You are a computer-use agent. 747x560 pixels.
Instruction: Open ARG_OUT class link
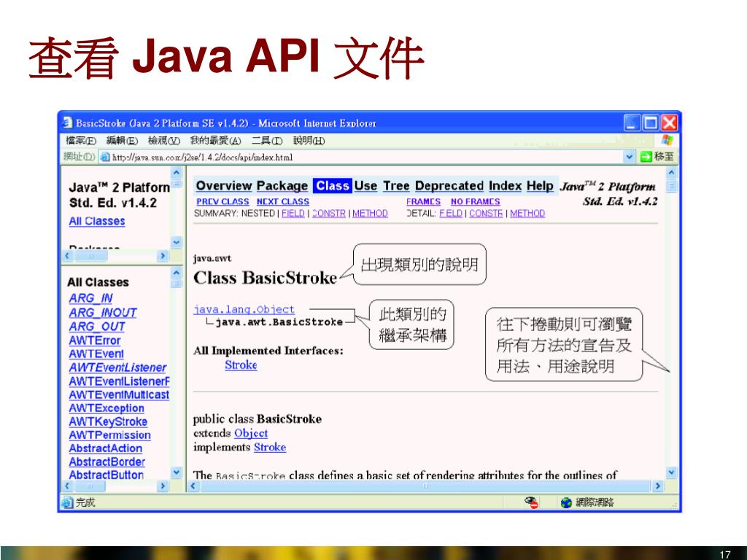pos(97,327)
